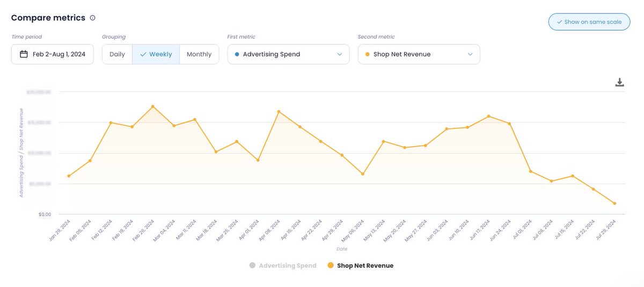Viewport: 644px width, 287px height.
Task: Open the Advertising Spend first metric dropdown
Action: pos(289,54)
